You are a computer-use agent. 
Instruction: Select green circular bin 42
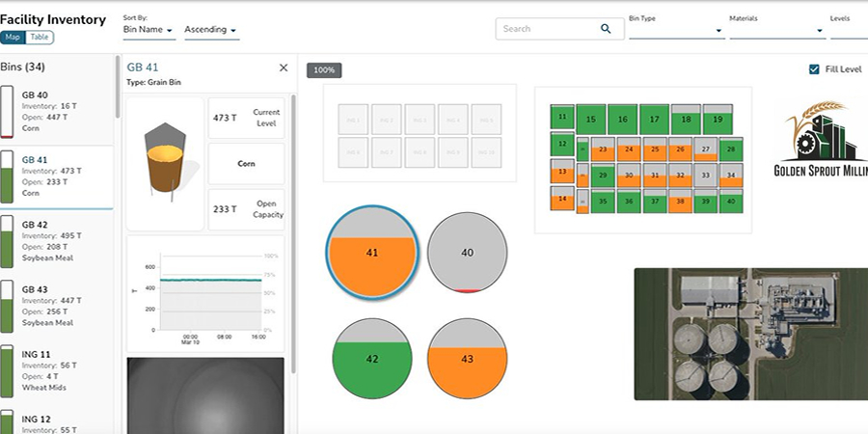[373, 357]
